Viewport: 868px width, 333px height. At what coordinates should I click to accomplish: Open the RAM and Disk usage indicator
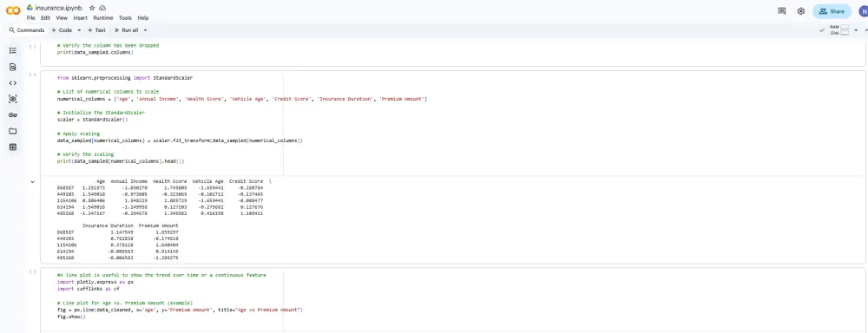click(839, 30)
